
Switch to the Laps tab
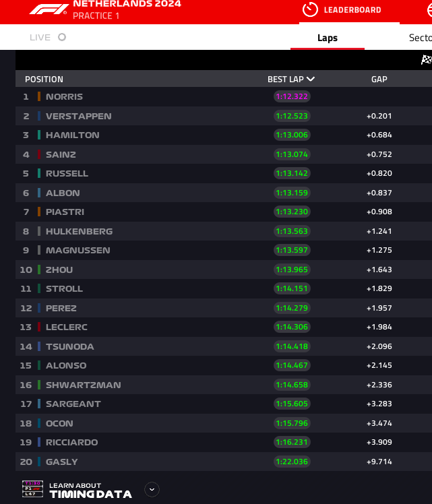pyautogui.click(x=328, y=38)
